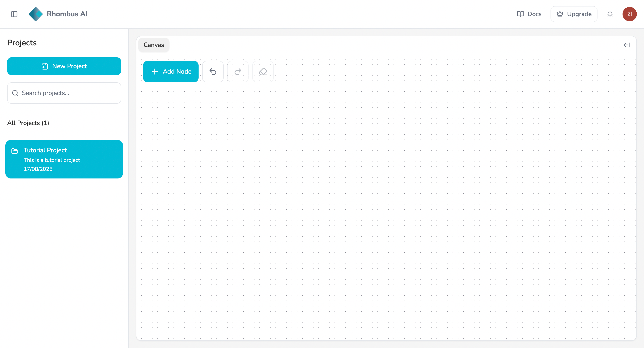
Task: Click the folder icon on Tutorial Project
Action: 14,151
